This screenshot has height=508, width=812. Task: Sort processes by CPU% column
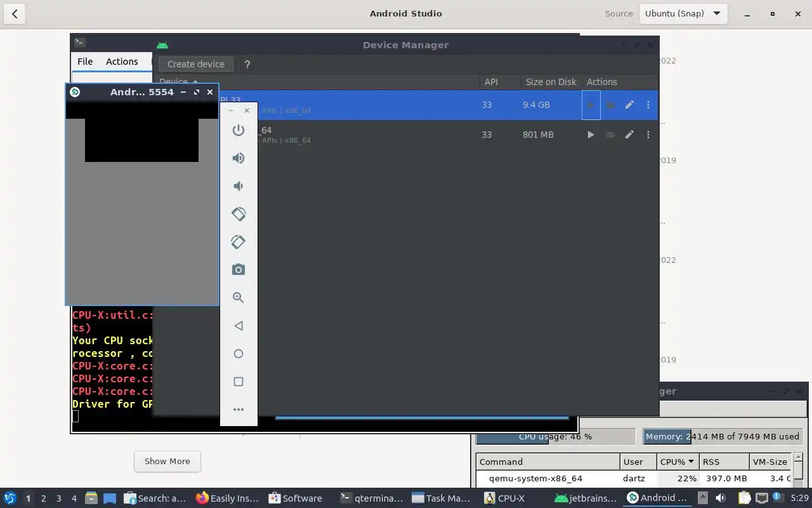(x=677, y=462)
